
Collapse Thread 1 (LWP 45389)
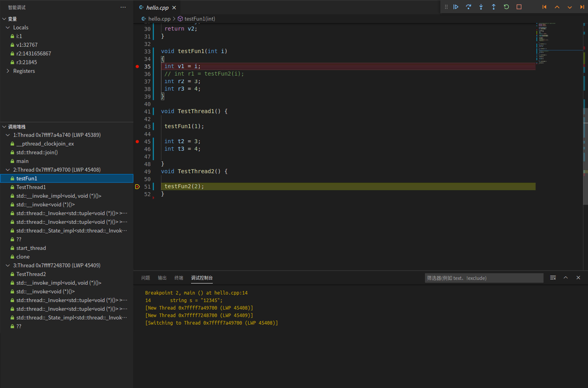[x=8, y=135]
